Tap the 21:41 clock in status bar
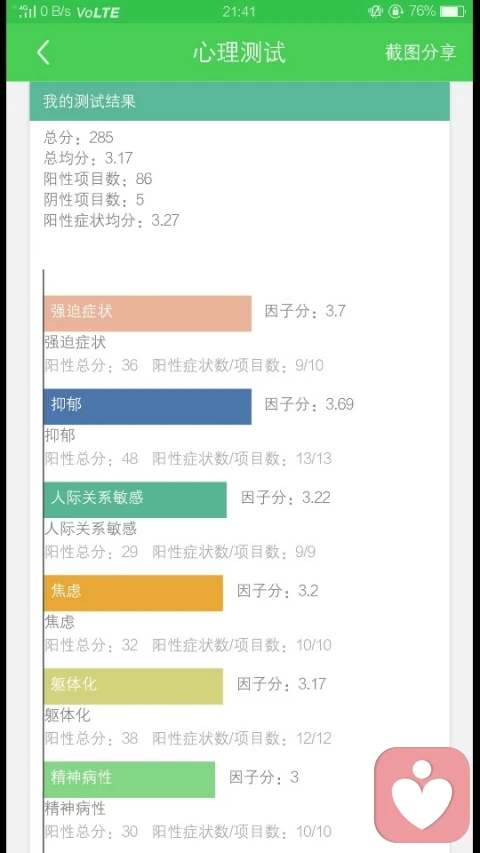480x853 pixels. [x=239, y=11]
